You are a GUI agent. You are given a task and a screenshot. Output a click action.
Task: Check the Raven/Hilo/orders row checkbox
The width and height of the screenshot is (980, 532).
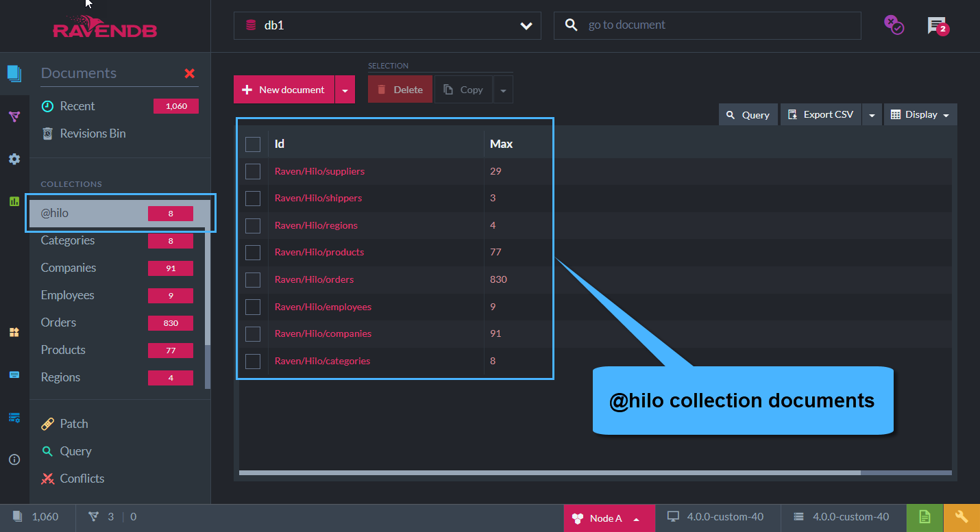coord(253,279)
